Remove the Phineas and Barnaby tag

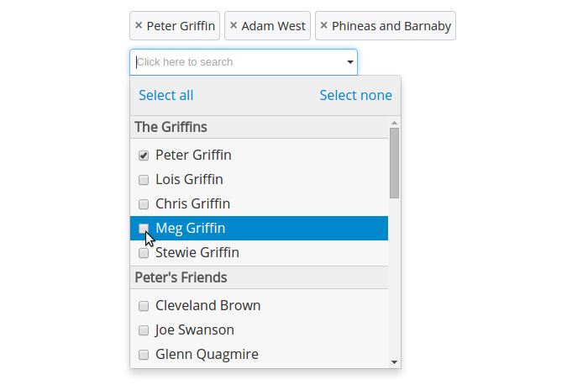click(x=323, y=25)
